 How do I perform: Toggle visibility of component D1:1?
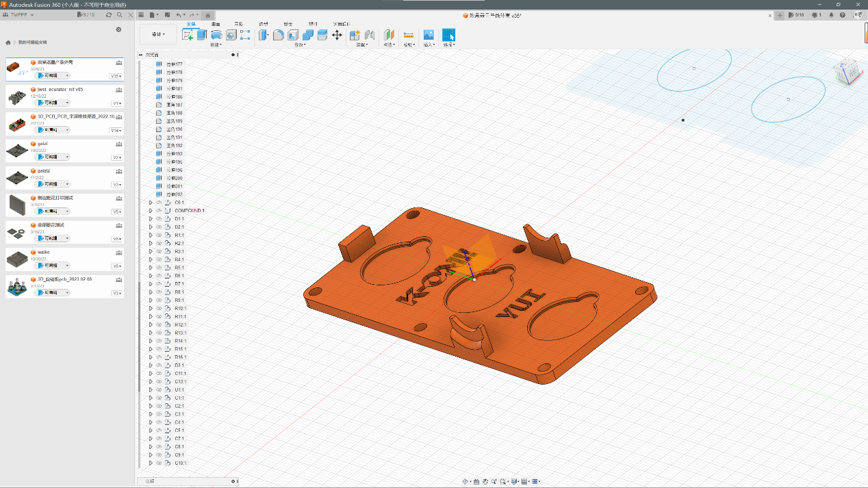[159, 219]
